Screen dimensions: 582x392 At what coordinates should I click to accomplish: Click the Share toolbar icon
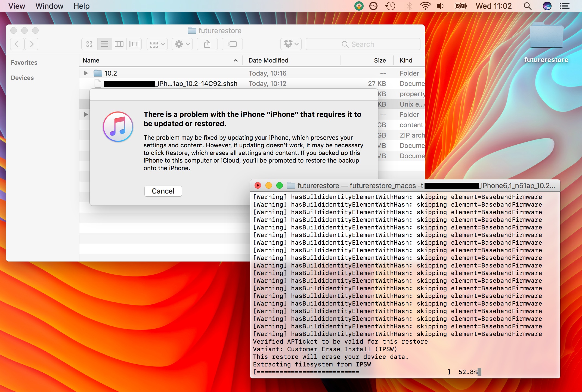tap(207, 44)
